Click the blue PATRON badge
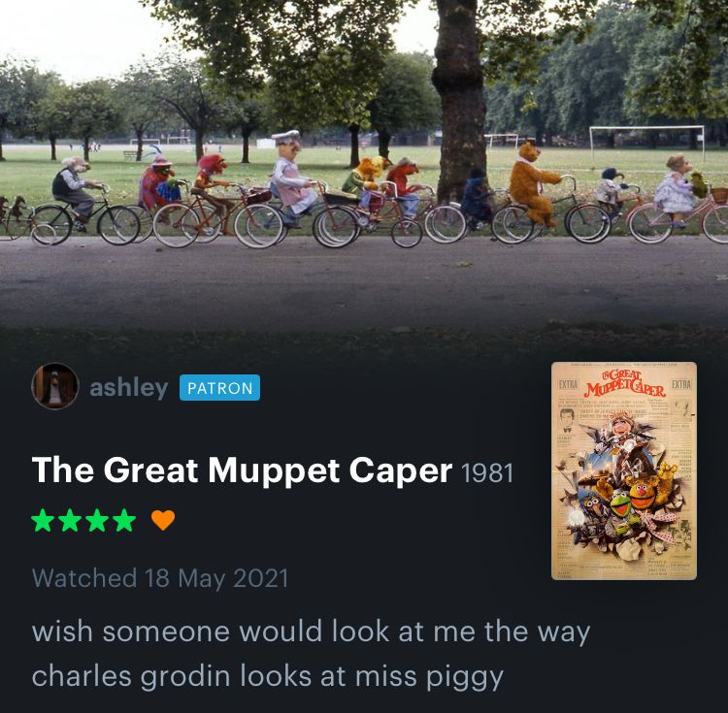The width and height of the screenshot is (728, 713). pos(219,387)
